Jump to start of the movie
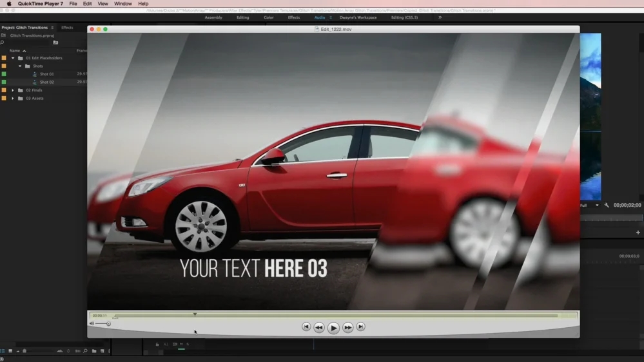Screen dimensions: 644x362 click(306, 327)
